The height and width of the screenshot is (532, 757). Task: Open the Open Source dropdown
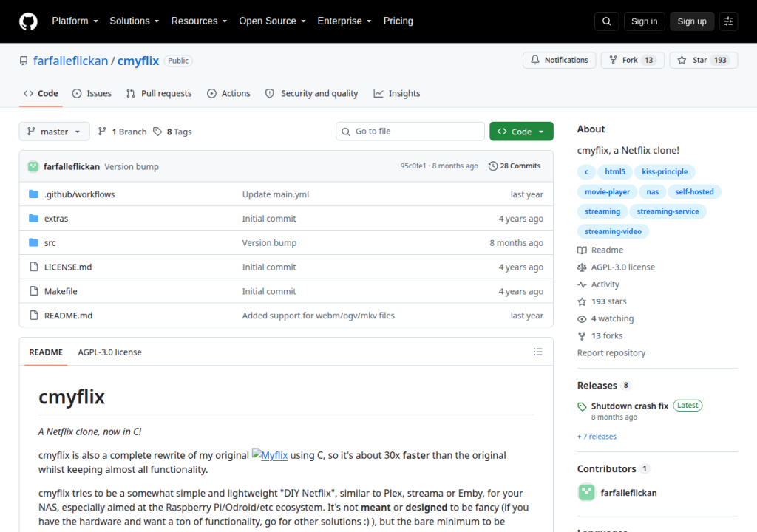click(272, 21)
